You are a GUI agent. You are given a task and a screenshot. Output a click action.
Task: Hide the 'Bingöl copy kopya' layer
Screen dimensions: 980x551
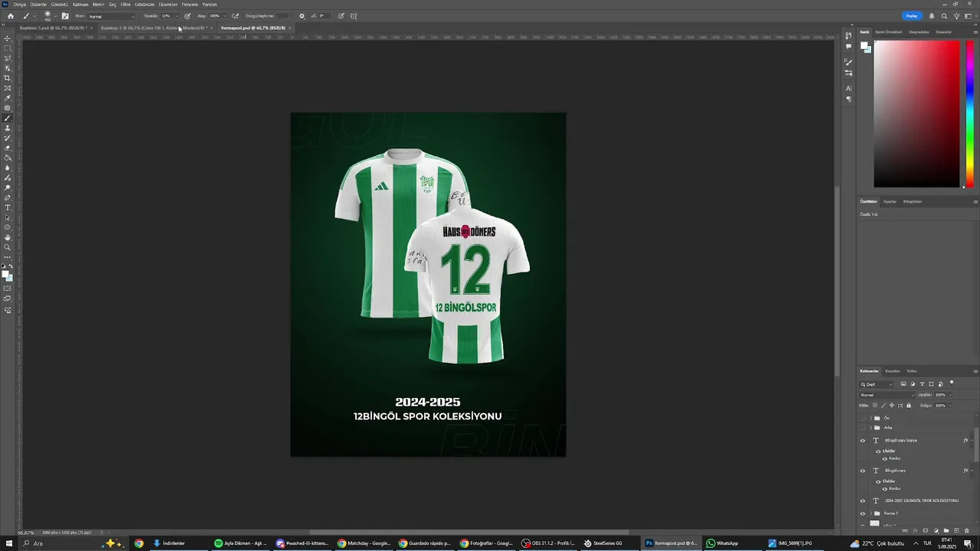click(x=863, y=441)
